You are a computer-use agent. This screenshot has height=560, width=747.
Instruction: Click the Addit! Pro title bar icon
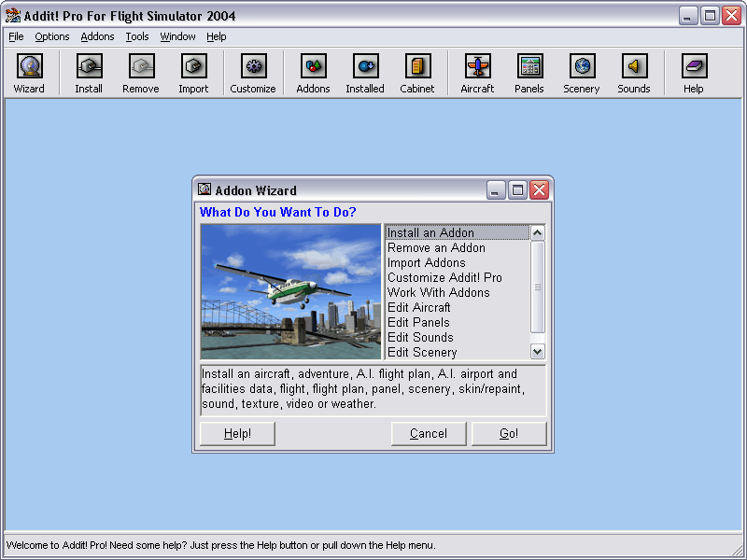pos(13,16)
